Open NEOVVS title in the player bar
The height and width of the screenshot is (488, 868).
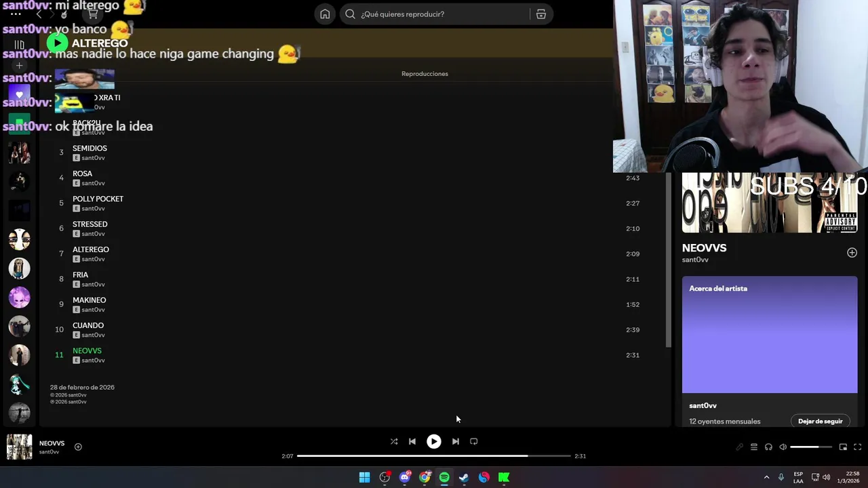pos(52,443)
